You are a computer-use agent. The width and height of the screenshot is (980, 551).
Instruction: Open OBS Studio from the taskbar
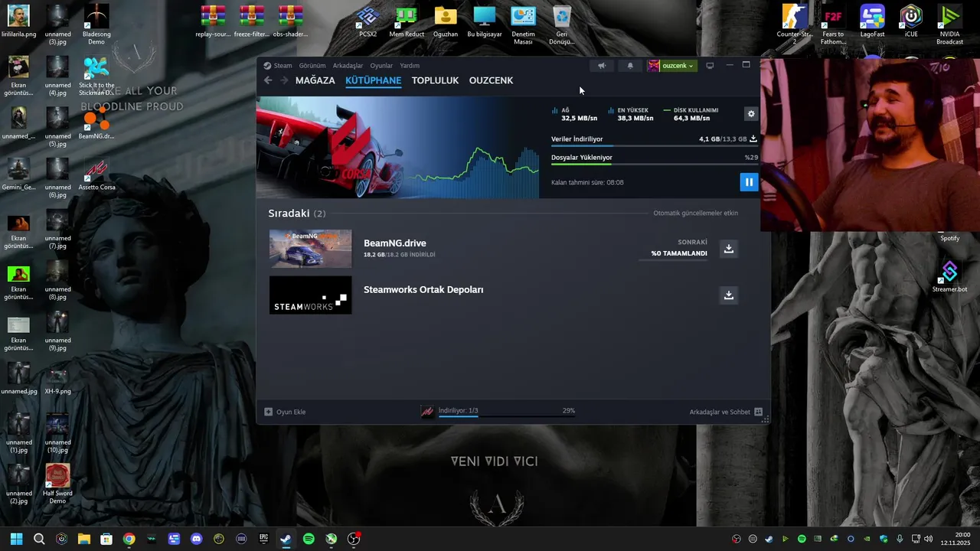(x=354, y=539)
